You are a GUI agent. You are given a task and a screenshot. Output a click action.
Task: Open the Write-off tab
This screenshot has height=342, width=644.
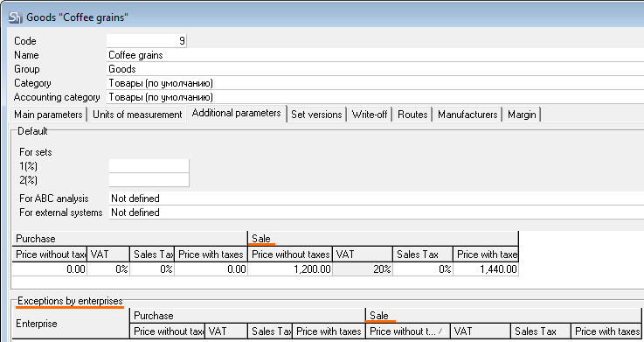(370, 115)
